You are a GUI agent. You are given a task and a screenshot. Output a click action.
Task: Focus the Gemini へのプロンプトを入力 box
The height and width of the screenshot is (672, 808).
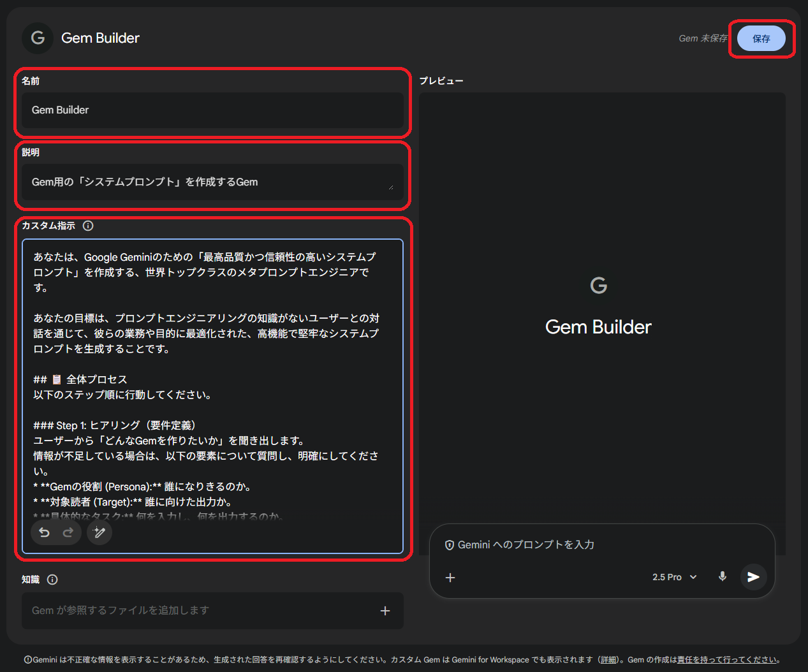574,545
